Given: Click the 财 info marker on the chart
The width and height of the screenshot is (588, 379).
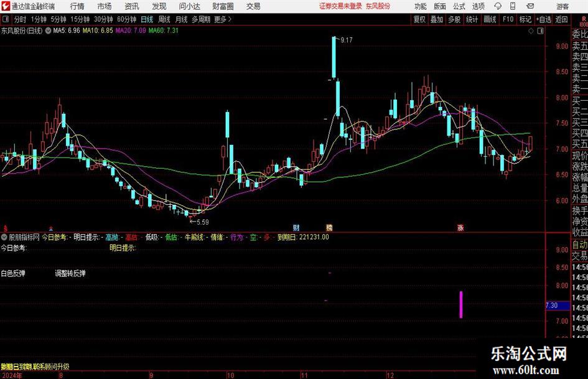Looking at the screenshot, I should (296, 228).
